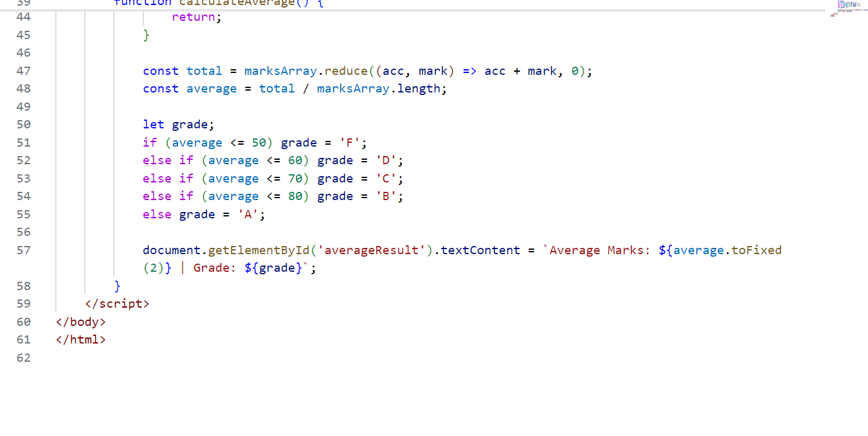Click the number 60 in the condition

point(295,160)
